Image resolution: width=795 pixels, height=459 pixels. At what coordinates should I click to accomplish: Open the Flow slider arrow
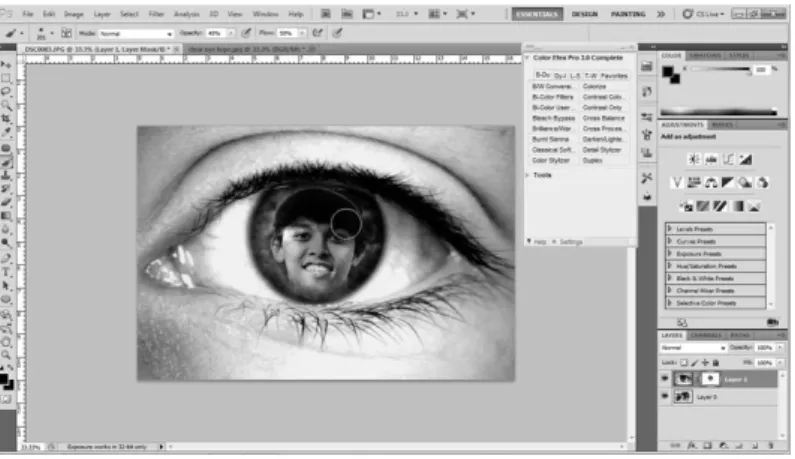302,33
